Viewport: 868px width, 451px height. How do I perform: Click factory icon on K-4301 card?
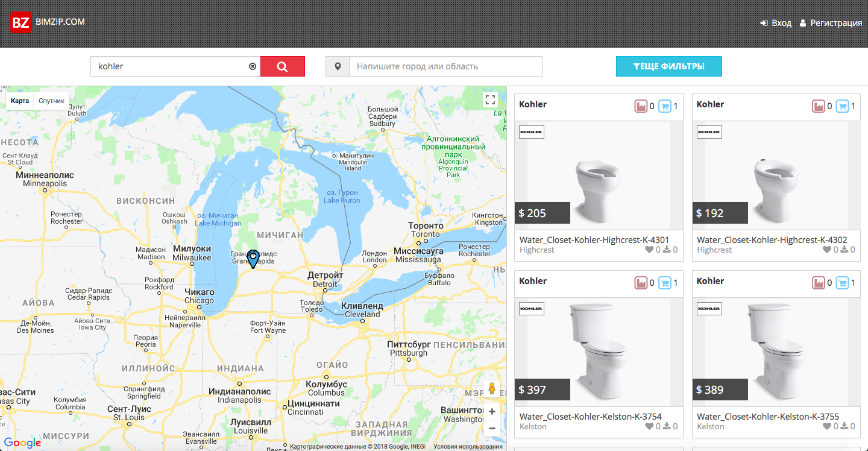tap(641, 106)
